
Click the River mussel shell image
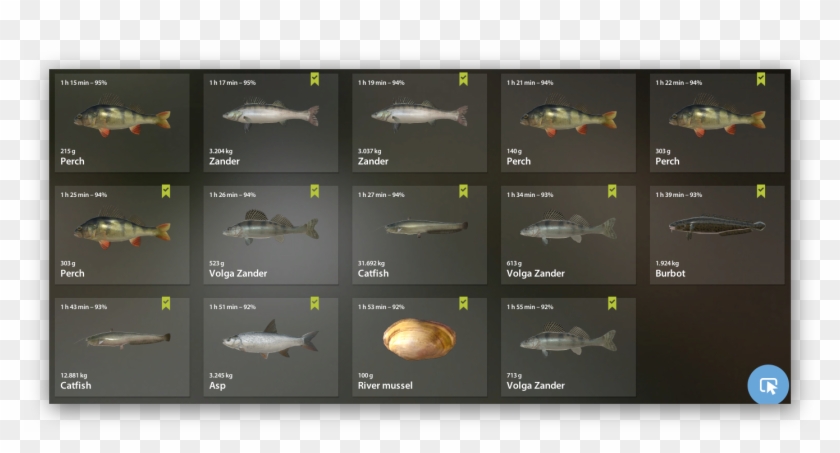click(x=419, y=339)
